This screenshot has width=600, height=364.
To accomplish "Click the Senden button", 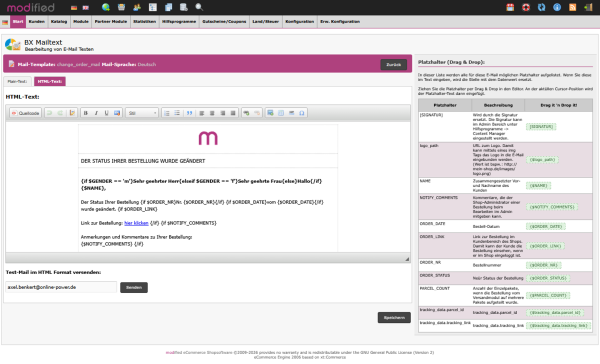I will [x=134, y=287].
